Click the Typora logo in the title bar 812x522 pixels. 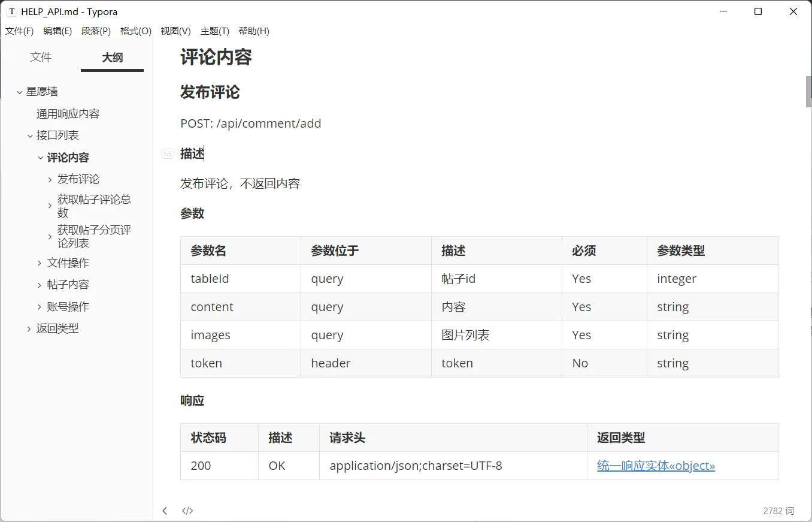point(12,11)
